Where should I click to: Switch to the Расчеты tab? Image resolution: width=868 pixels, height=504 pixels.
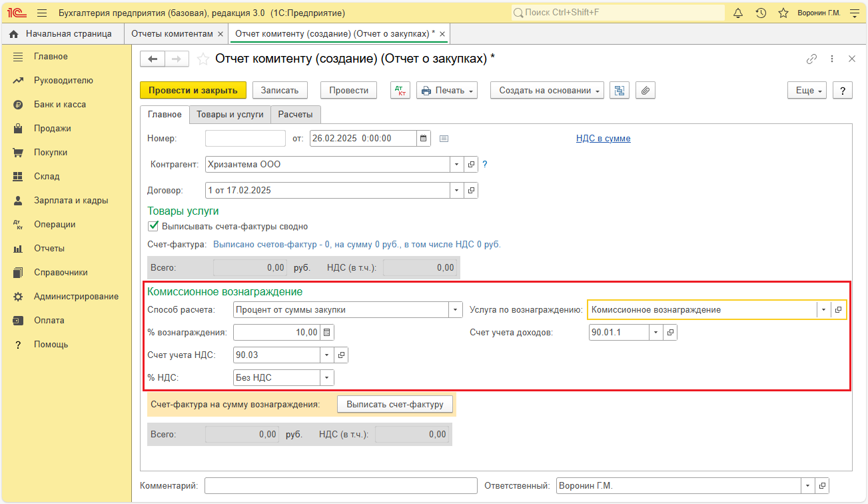(296, 115)
